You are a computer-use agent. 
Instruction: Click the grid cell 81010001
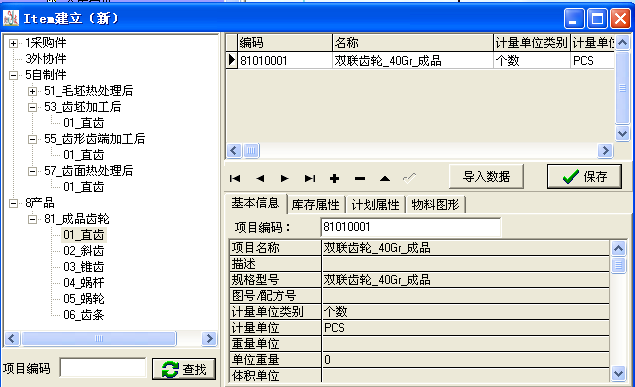click(x=285, y=60)
